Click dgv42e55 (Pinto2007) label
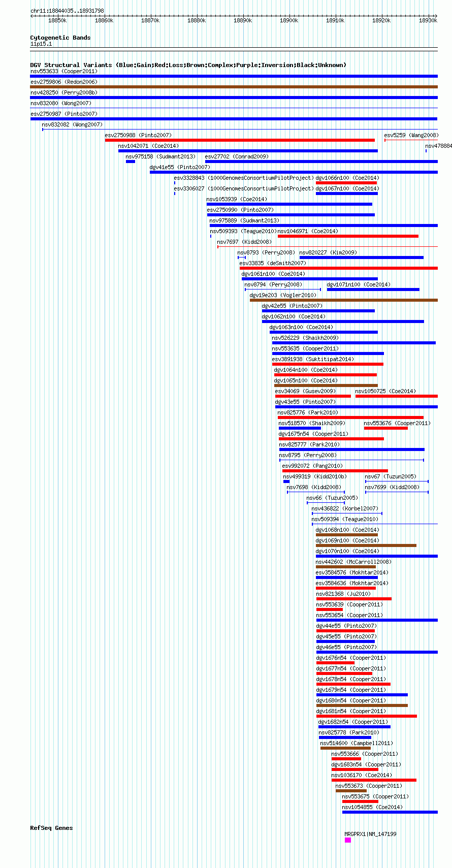Screen dimensions: 452x868 [292, 306]
